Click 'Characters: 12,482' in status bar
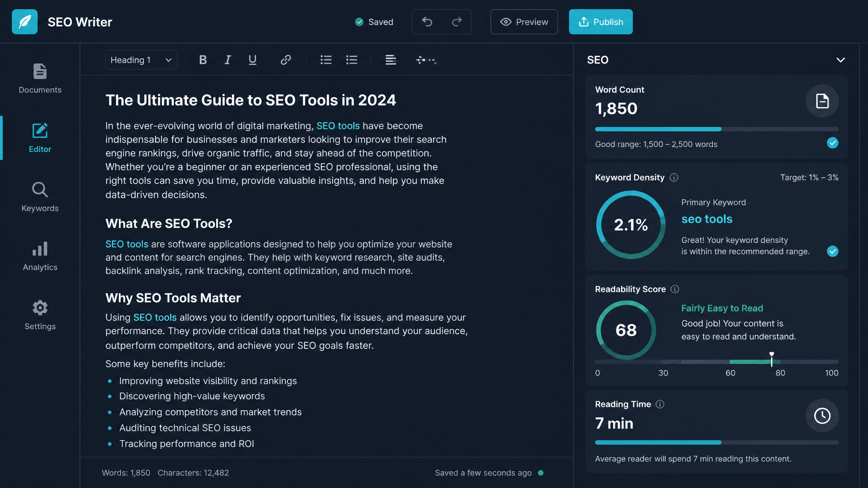This screenshot has height=488, width=868. point(193,473)
